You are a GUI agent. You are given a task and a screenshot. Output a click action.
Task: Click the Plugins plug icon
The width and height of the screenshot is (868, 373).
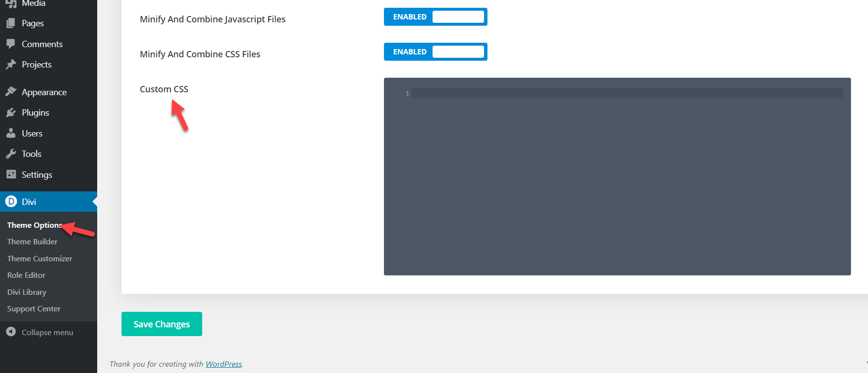(x=11, y=112)
